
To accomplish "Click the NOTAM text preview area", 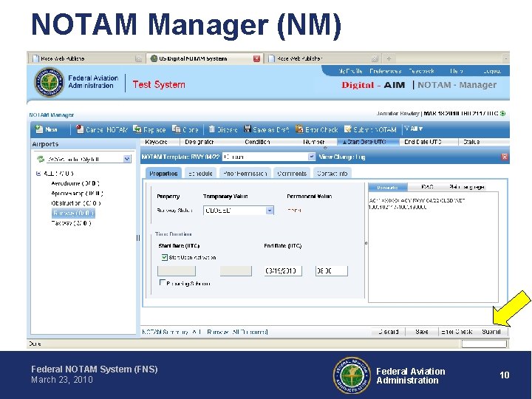I will click(433, 247).
